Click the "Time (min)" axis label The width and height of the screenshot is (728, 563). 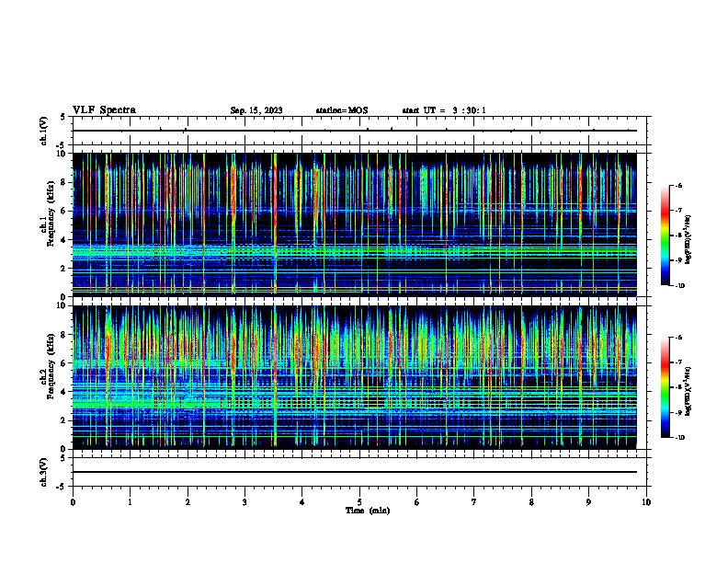click(x=368, y=511)
